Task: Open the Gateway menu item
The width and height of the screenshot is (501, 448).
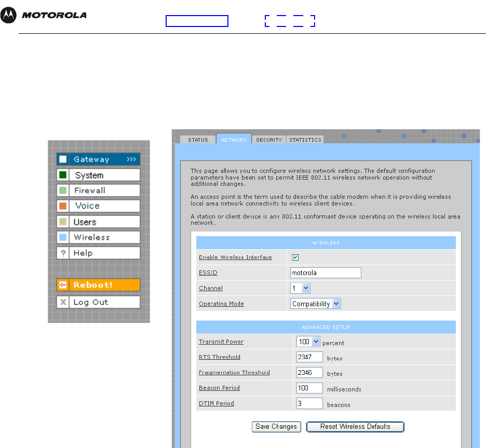Action: coord(99,159)
